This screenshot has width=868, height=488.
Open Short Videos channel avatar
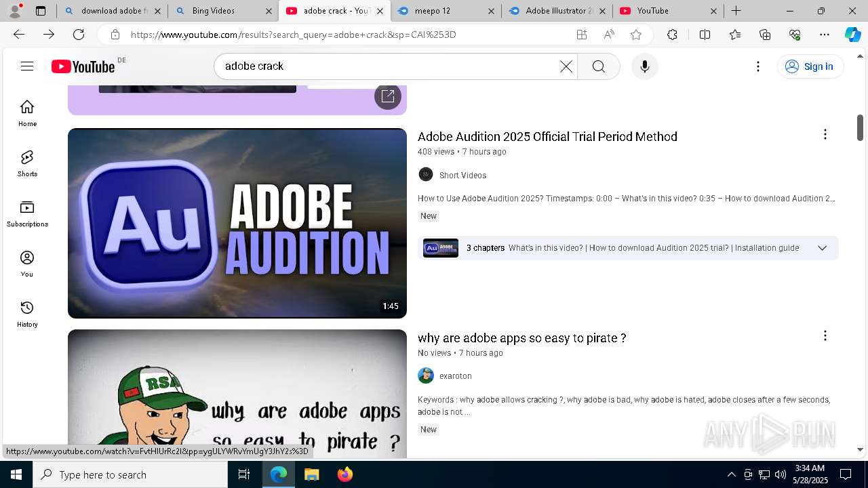[426, 175]
